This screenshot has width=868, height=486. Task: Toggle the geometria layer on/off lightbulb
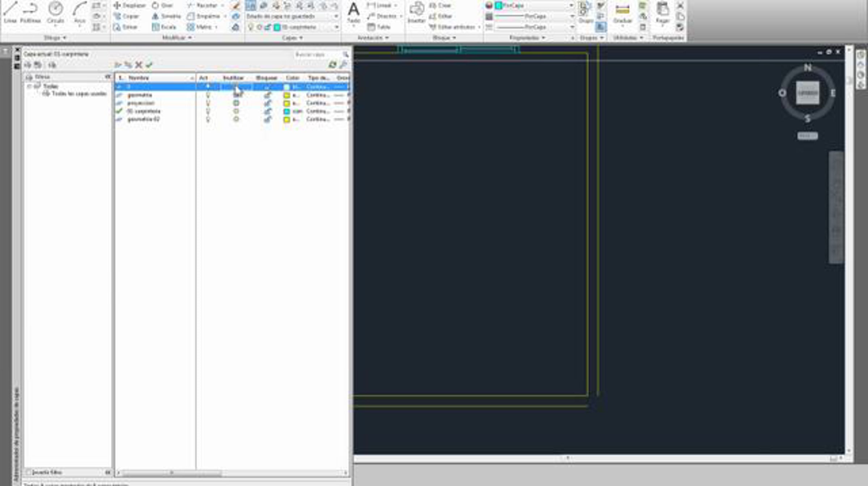208,95
